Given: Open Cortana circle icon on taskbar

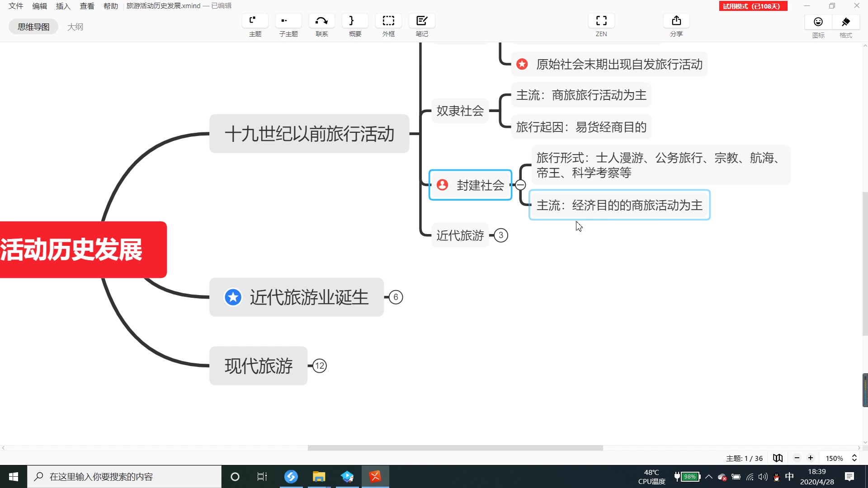Looking at the screenshot, I should click(235, 477).
